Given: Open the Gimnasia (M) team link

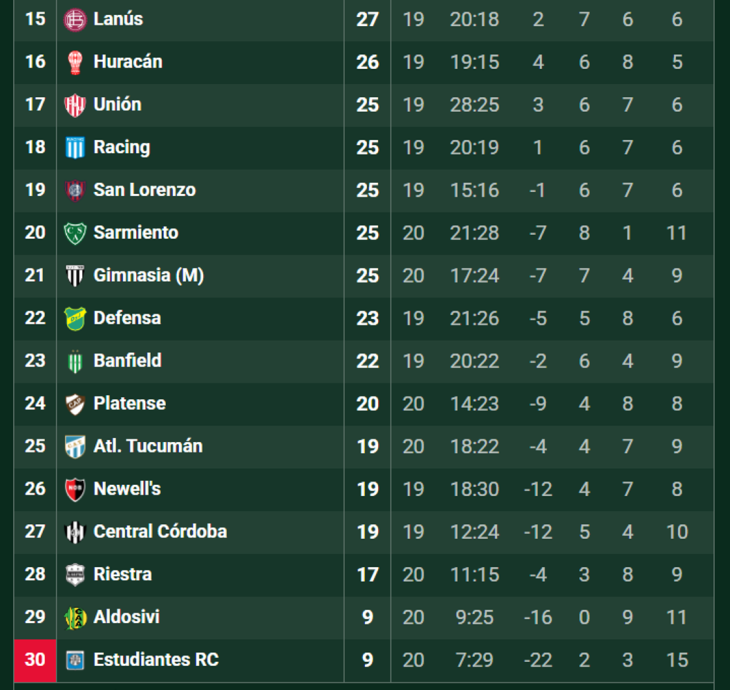Looking at the screenshot, I should point(149,276).
